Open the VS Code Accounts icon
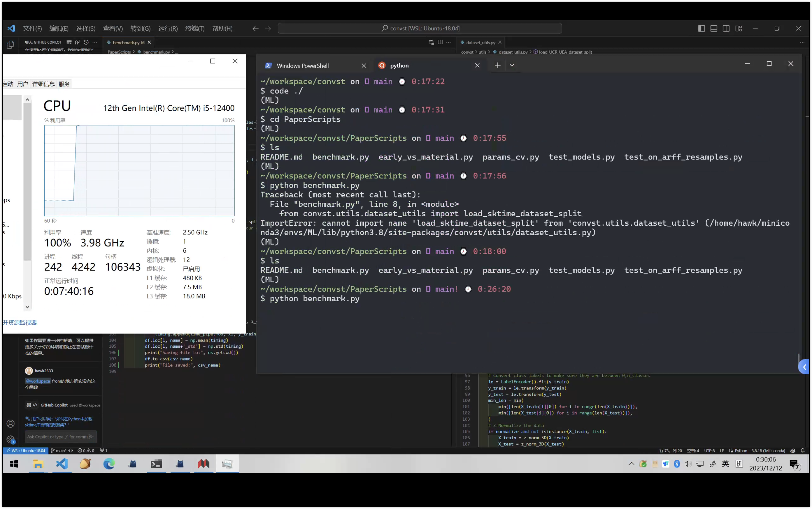 [x=10, y=424]
